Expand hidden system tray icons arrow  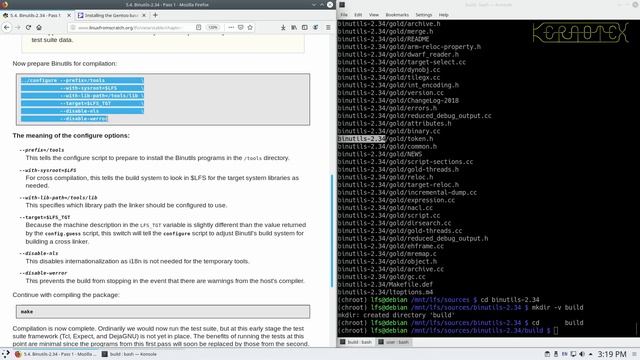[591, 354]
